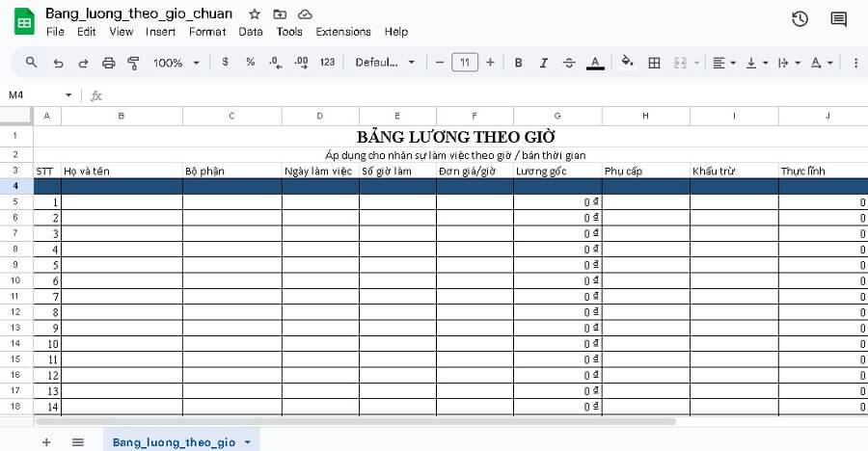Open the zoom 100% dropdown
Viewport: 868px width, 451px height.
(176, 63)
